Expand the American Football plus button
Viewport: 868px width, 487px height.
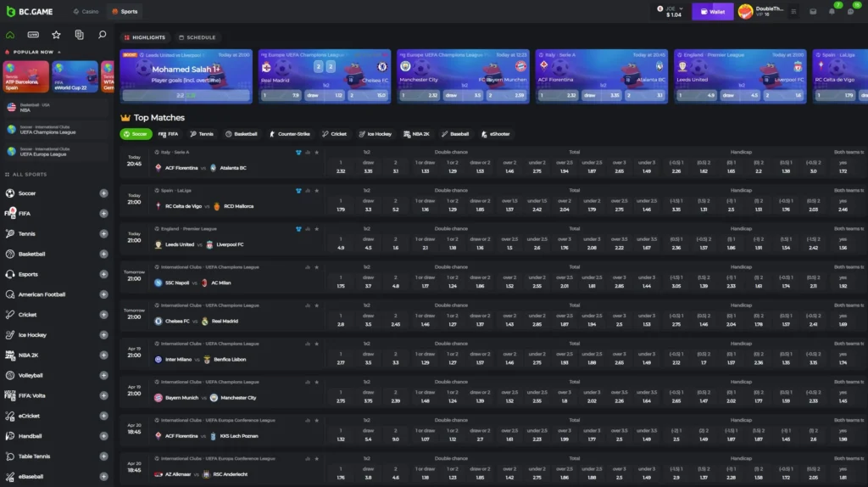103,294
